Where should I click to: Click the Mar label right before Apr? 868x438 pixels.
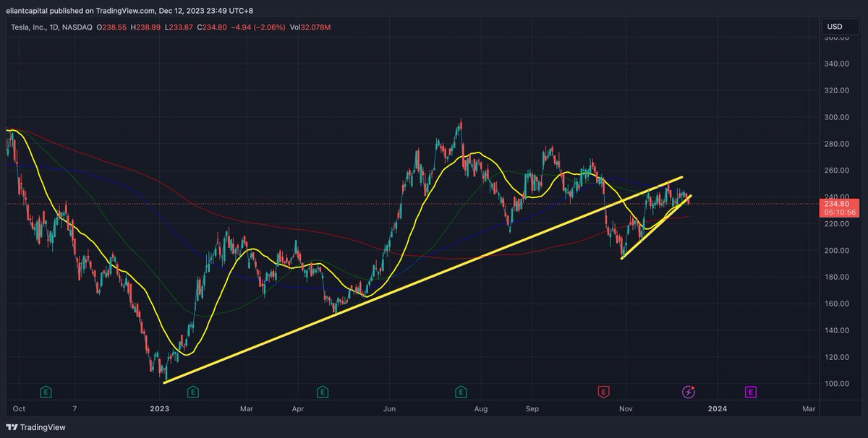[x=247, y=409]
